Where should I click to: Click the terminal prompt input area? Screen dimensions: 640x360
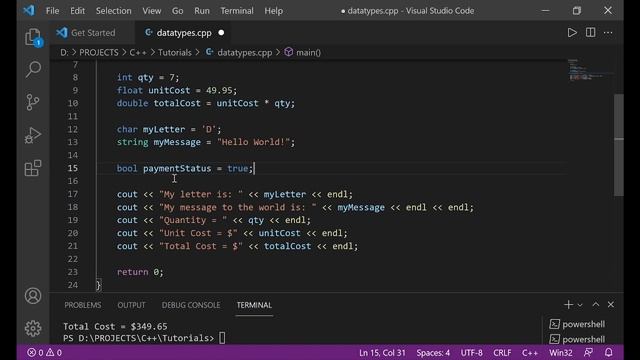tap(222, 338)
